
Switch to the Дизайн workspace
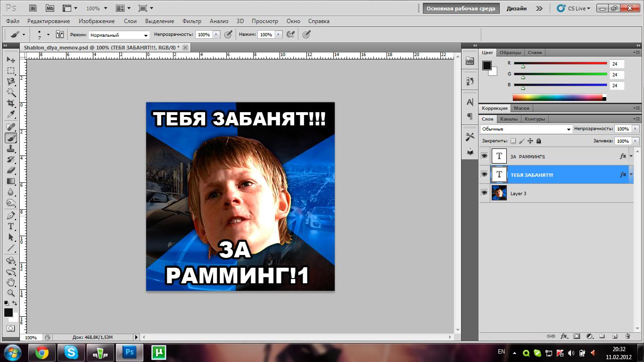coord(517,8)
